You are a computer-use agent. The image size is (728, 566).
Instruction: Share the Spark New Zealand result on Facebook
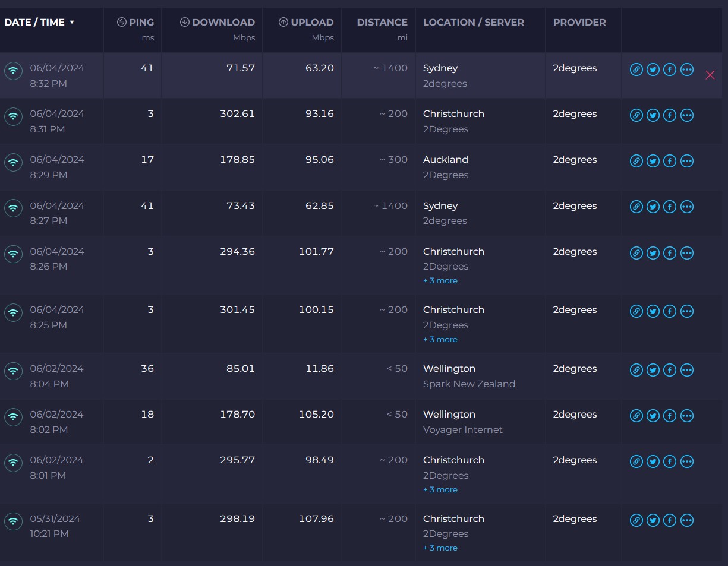coord(670,370)
